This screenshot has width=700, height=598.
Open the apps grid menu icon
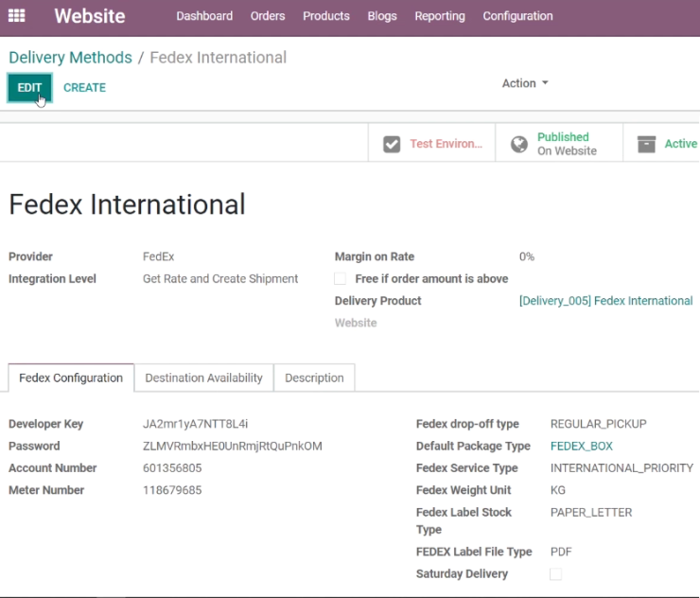pyautogui.click(x=16, y=16)
